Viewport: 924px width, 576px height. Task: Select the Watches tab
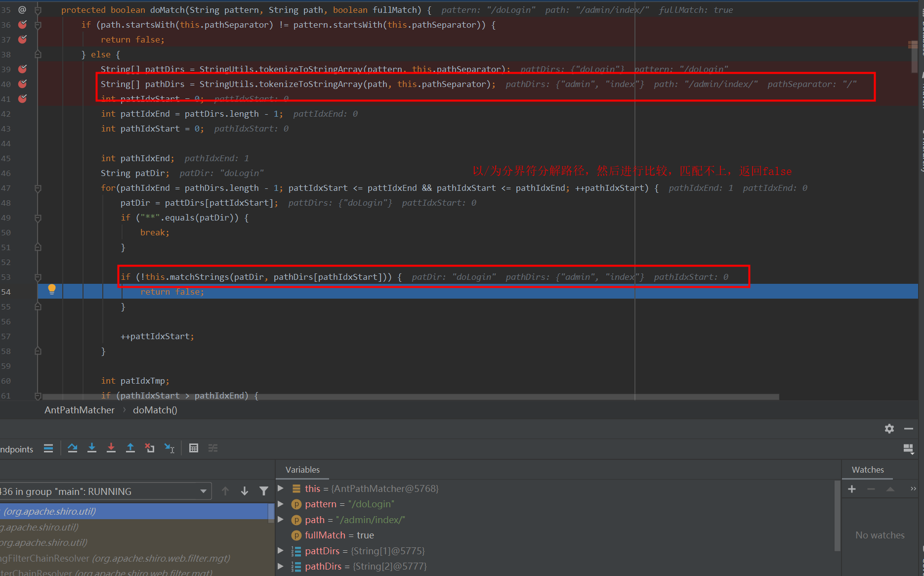tap(868, 470)
